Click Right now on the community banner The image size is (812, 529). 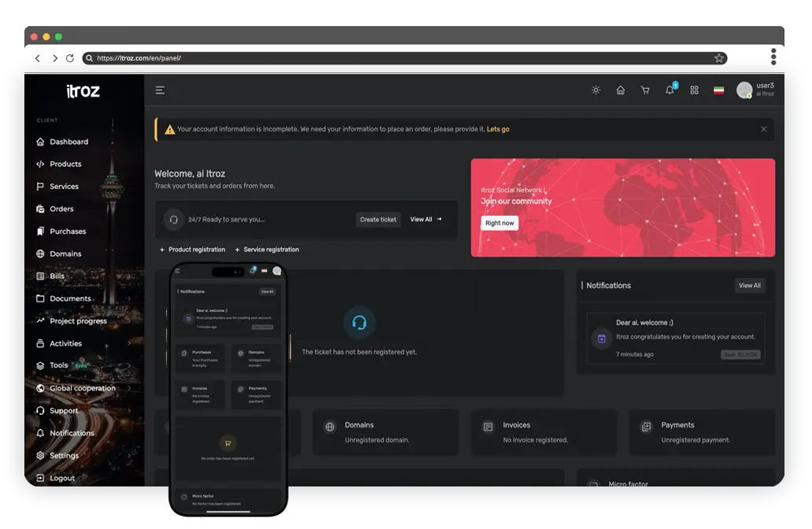(500, 223)
